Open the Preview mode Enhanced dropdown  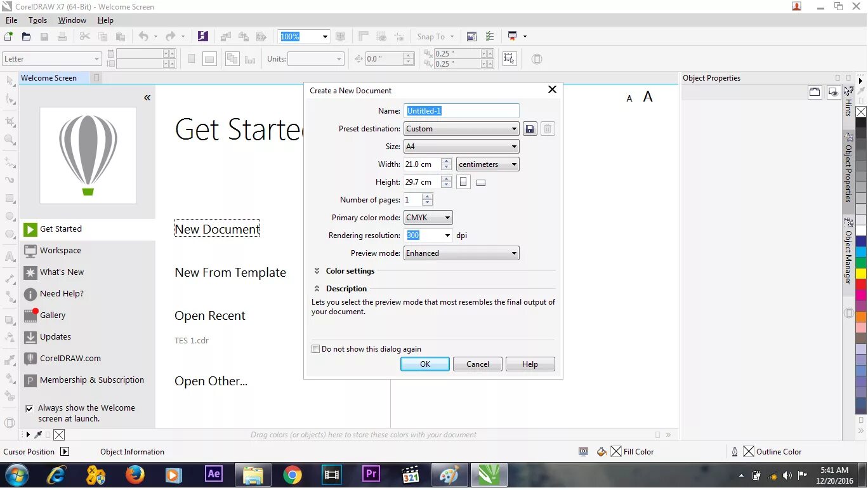(x=461, y=253)
